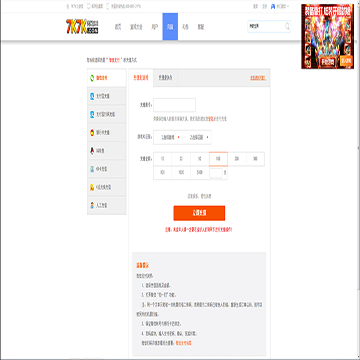Click the magnifier search icon in header
360x360 pixels.
pyautogui.click(x=287, y=27)
